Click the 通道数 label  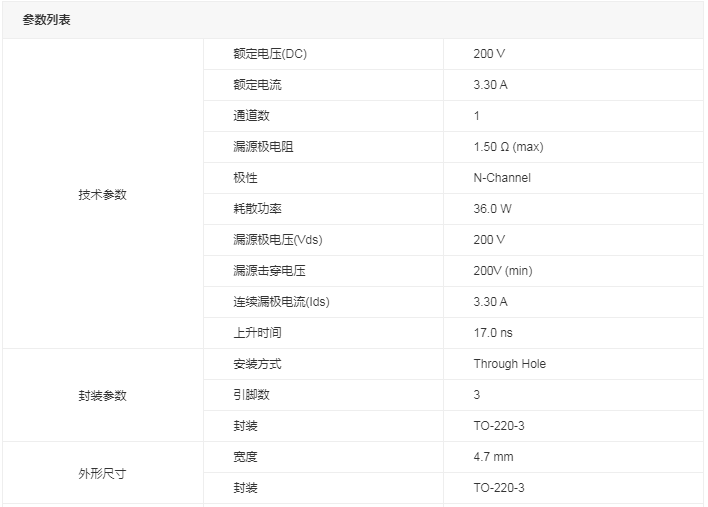[252, 116]
